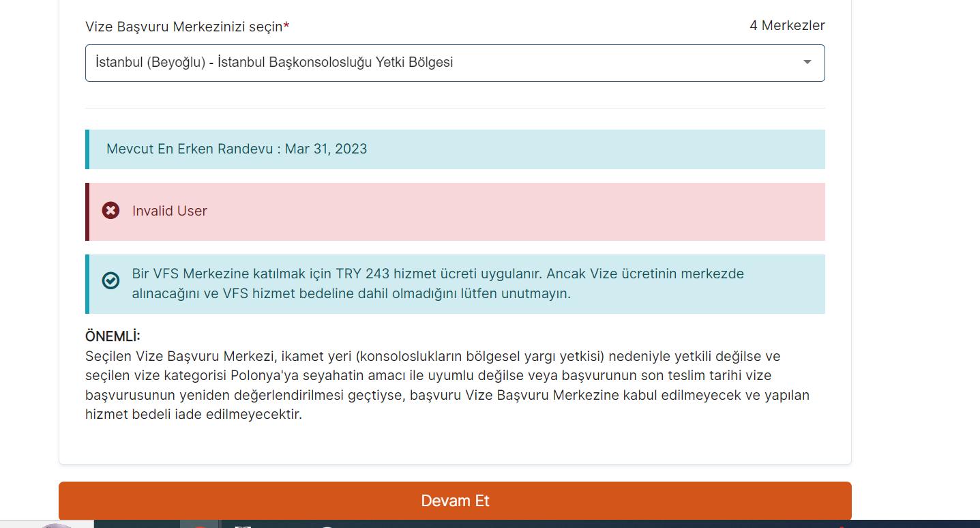Click the checkmark icon beside the service fee notice

pos(110,280)
